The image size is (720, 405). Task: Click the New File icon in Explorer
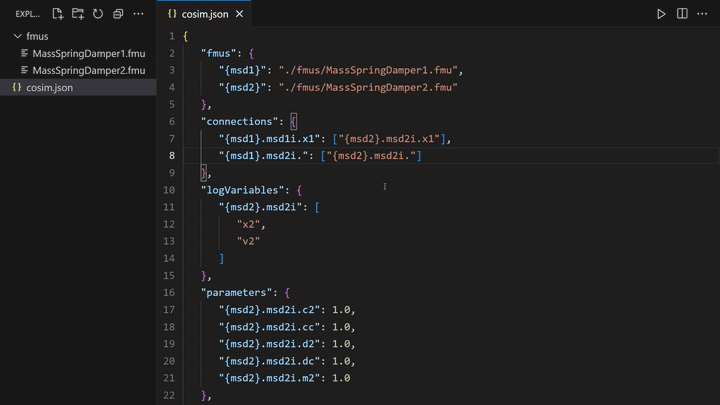click(57, 14)
